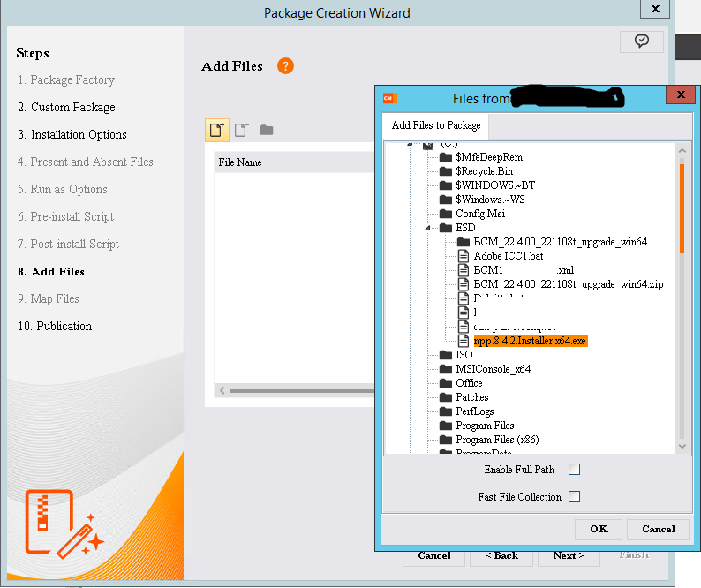
Task: Click the Program Files folder icon
Action: click(x=446, y=426)
